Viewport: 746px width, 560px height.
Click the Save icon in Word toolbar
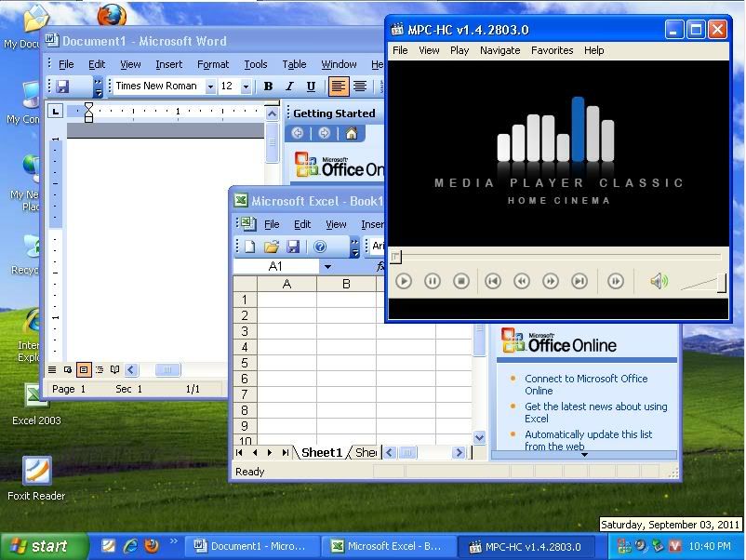coord(62,87)
